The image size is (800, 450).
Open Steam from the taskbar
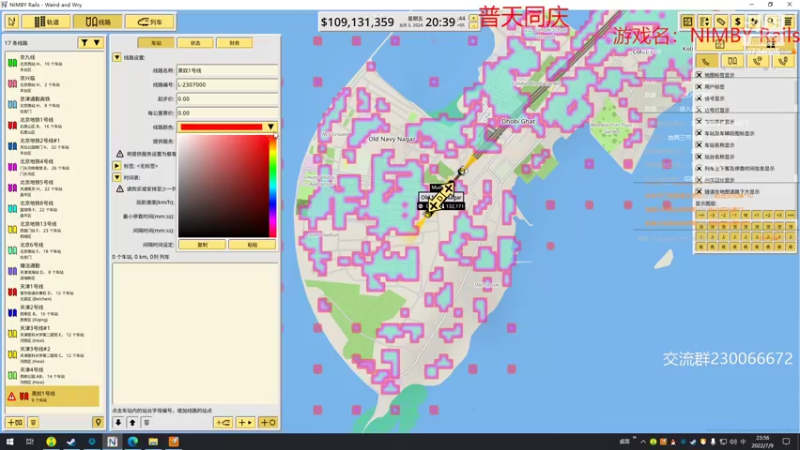(71, 441)
